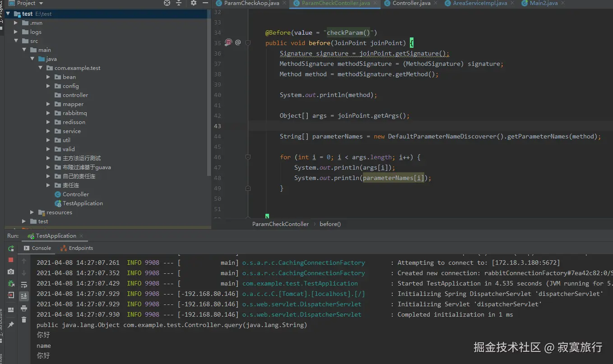Click the locate-in-project crosshair icon
The height and width of the screenshot is (364, 613).
point(167,3)
